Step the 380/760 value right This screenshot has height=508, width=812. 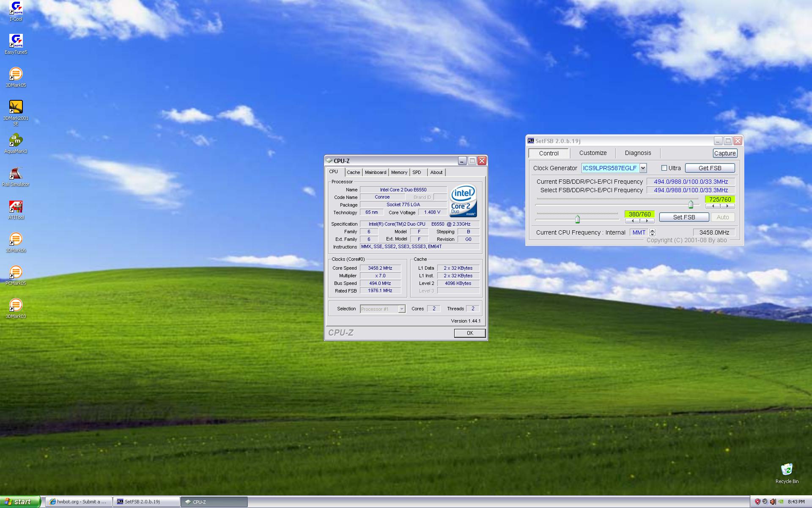coord(647,221)
